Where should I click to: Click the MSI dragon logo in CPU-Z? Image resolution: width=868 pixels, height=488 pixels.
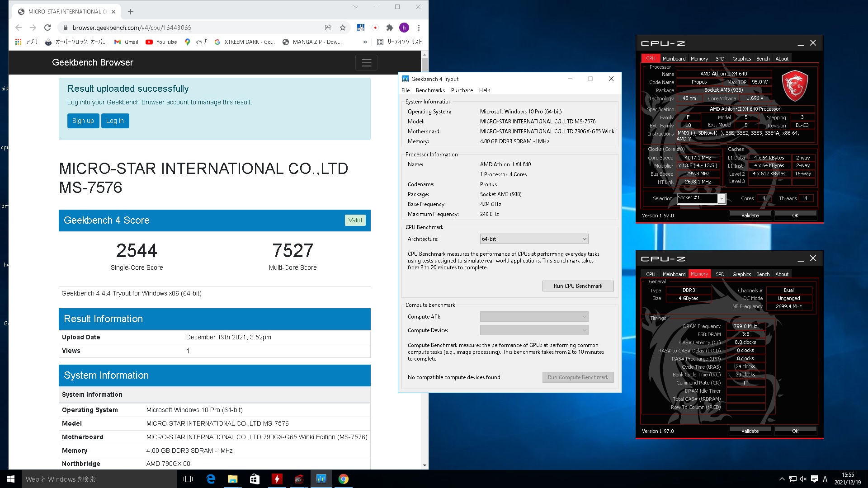tap(794, 85)
